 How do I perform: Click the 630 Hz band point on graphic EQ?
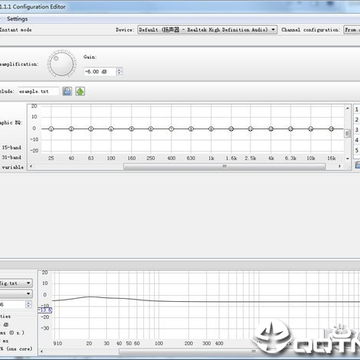[x=191, y=129]
